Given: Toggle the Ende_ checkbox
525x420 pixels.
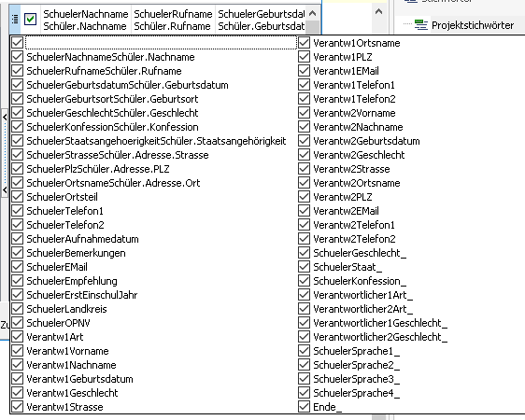Looking at the screenshot, I should (304, 407).
